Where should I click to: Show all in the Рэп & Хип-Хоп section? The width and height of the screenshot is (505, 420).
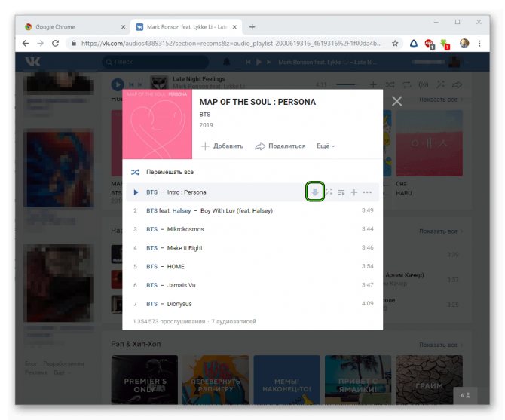441,345
